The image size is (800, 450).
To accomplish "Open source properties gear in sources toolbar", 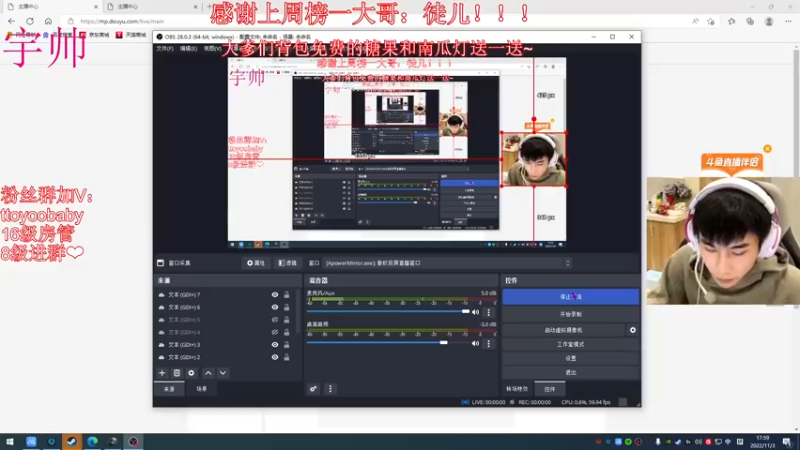I will coord(191,373).
